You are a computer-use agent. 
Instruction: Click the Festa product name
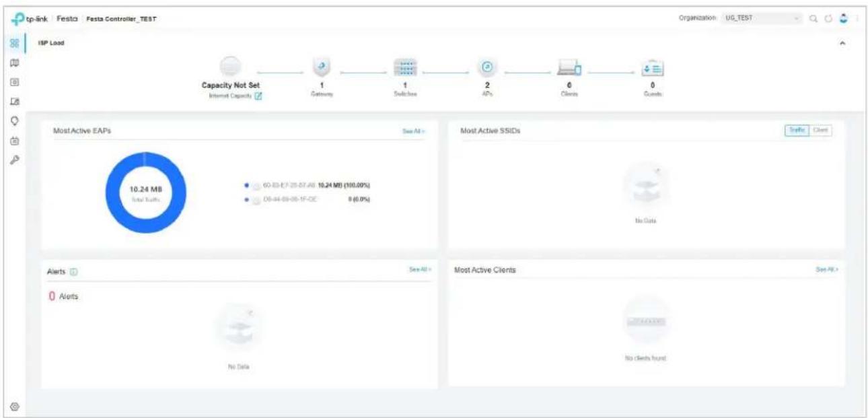pyautogui.click(x=67, y=18)
